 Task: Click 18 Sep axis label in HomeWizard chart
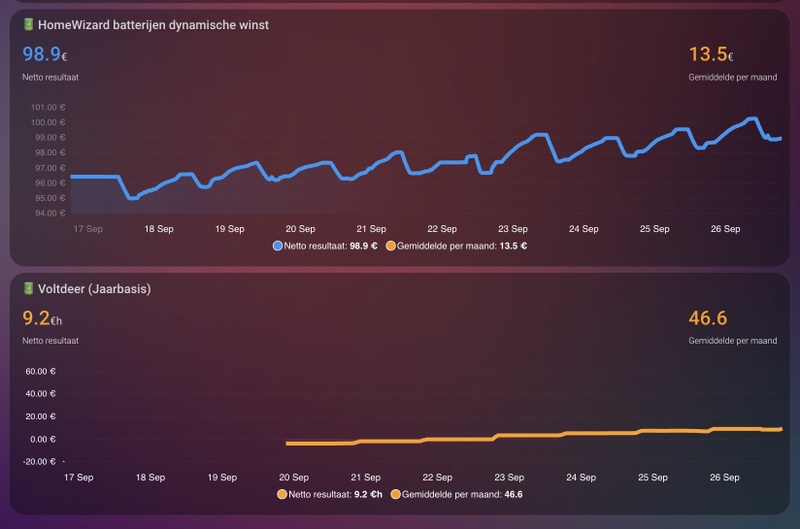point(159,229)
